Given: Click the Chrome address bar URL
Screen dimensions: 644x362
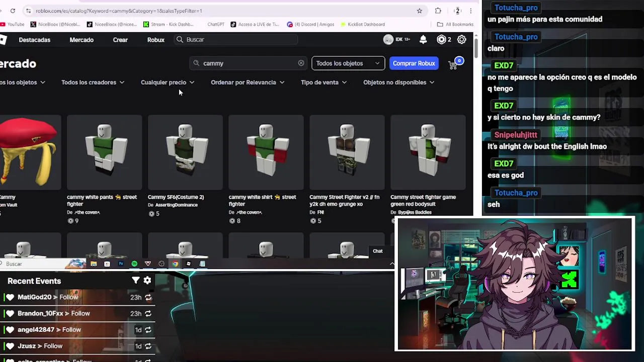Looking at the screenshot, I should click(119, 11).
